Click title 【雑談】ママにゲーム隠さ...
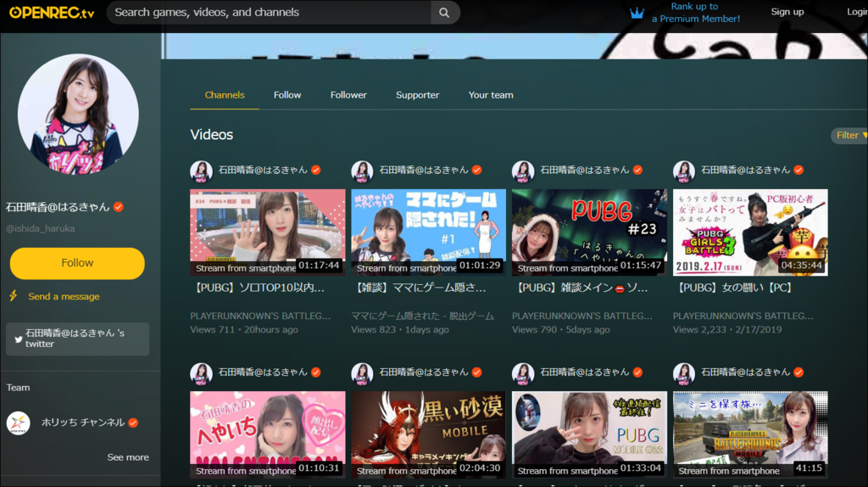 (420, 288)
